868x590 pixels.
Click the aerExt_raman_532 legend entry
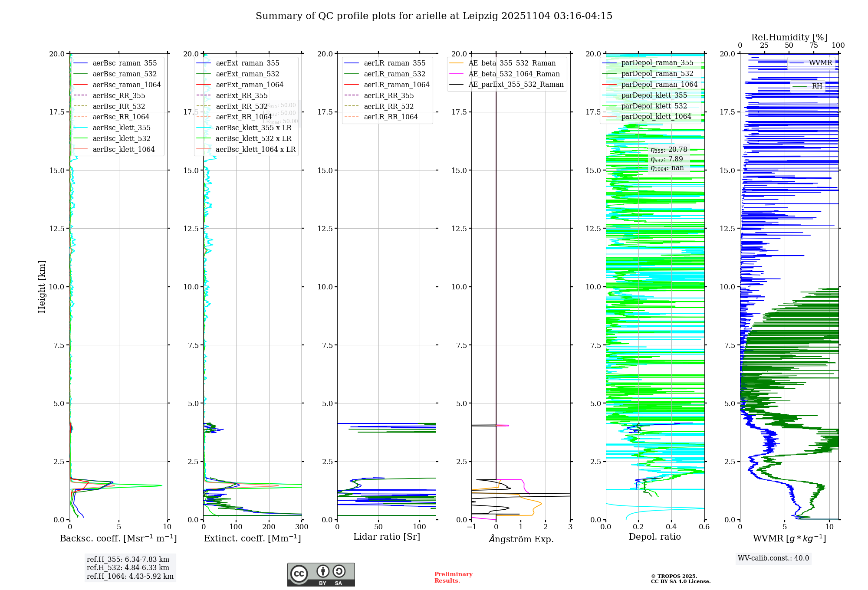coord(247,74)
